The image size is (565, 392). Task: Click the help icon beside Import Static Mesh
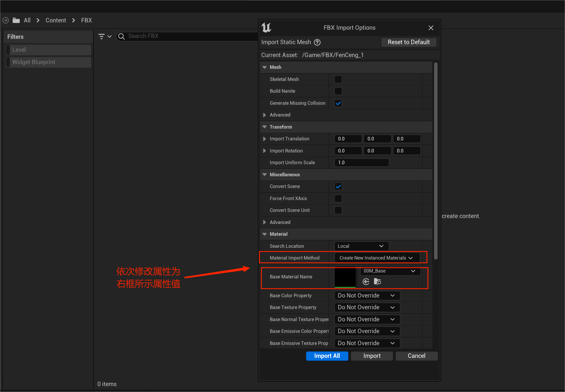click(317, 42)
